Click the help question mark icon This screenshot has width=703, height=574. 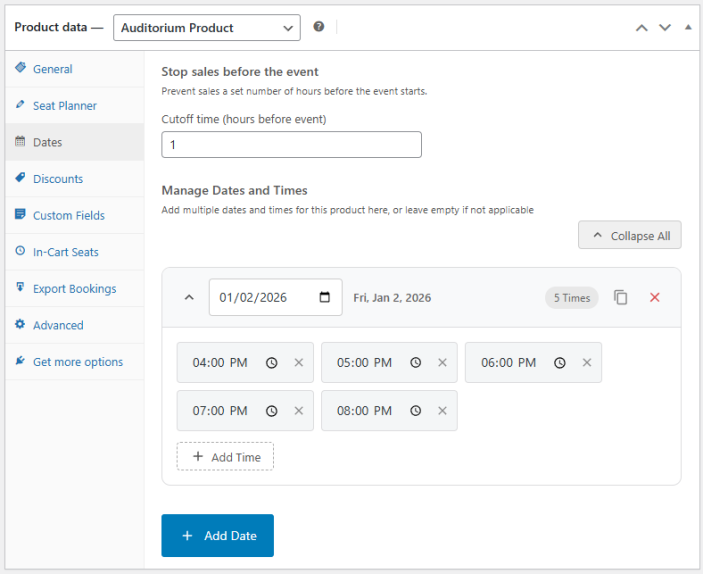coord(319,27)
